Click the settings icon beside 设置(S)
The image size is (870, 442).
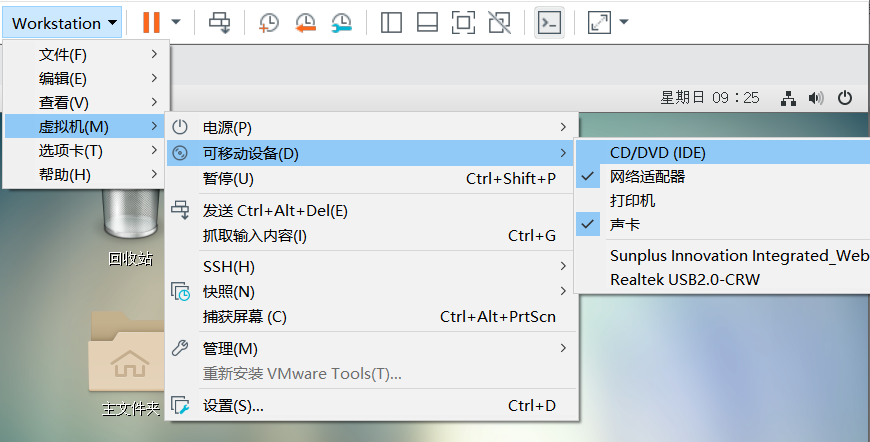pos(180,405)
